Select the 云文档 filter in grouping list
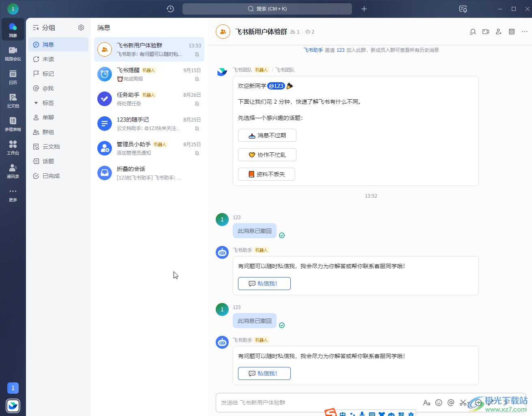This screenshot has width=532, height=416. tap(58, 147)
